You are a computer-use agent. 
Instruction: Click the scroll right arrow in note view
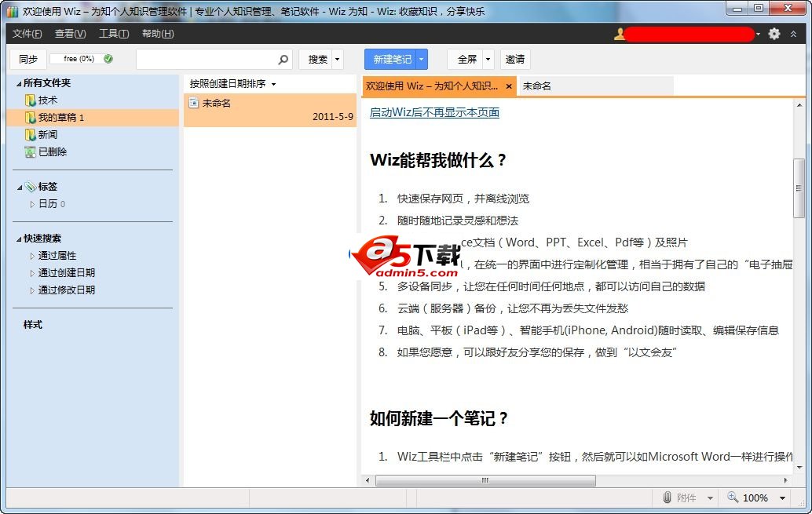click(785, 480)
